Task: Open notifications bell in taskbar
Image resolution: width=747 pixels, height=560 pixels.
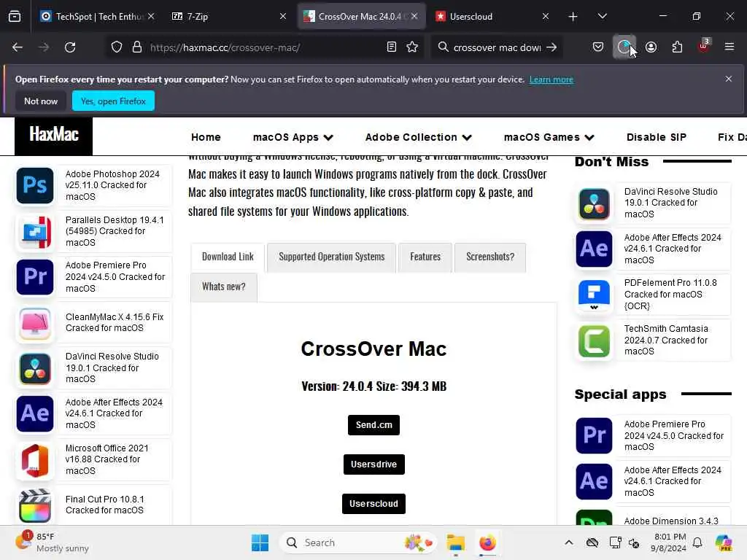Action: tap(697, 542)
